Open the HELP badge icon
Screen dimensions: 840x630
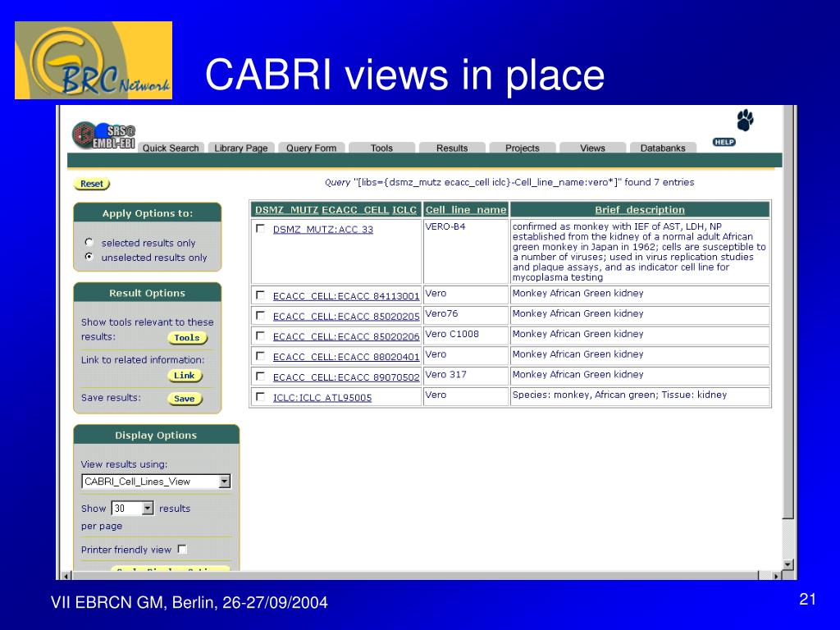(x=724, y=142)
